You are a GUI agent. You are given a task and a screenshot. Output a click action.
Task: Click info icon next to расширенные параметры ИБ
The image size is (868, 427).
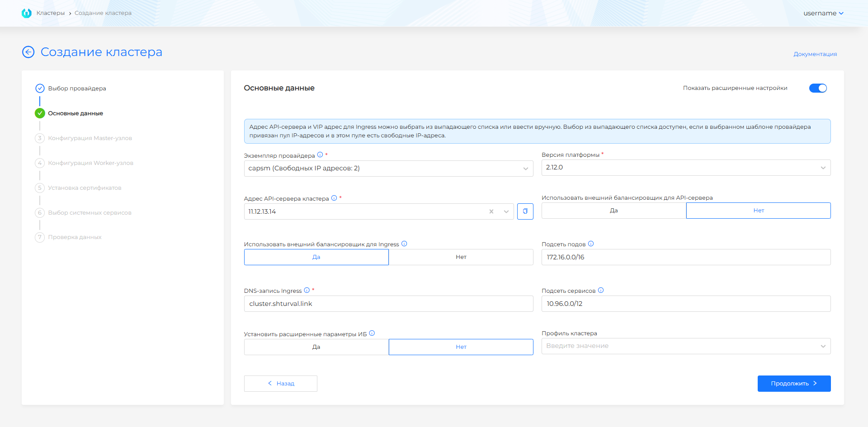pyautogui.click(x=372, y=333)
